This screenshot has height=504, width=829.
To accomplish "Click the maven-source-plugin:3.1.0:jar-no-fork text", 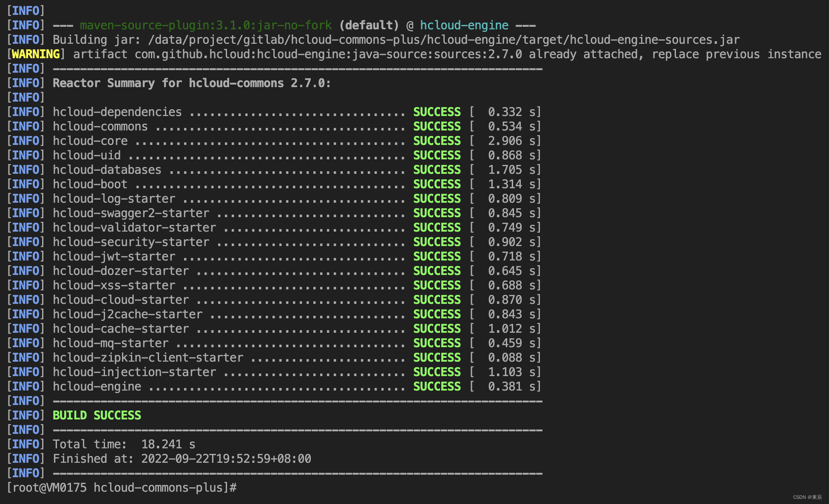I will click(206, 25).
